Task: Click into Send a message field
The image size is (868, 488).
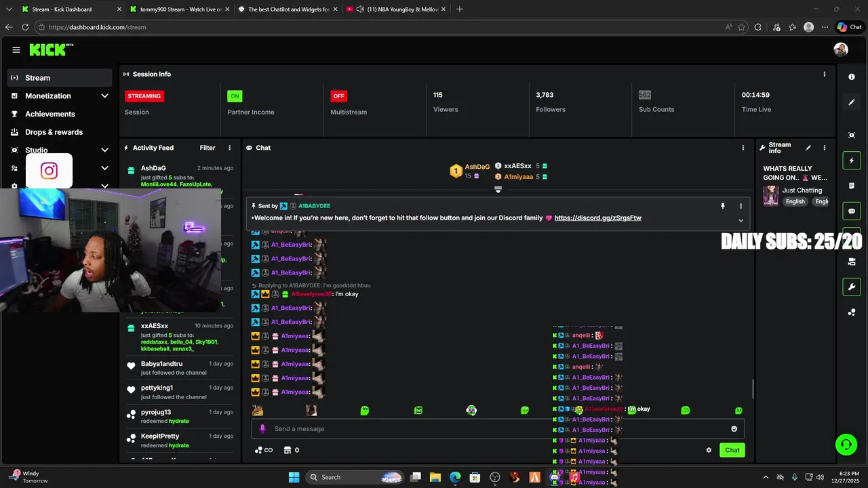Action: [x=498, y=429]
